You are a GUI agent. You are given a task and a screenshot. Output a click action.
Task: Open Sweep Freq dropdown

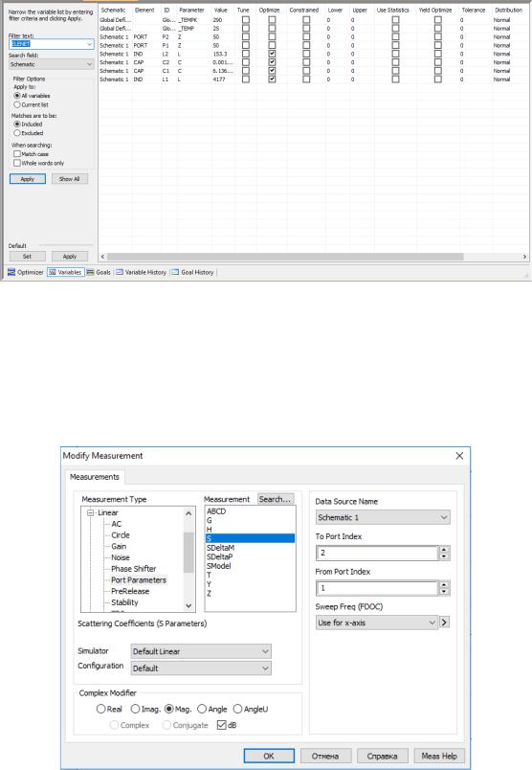click(376, 623)
